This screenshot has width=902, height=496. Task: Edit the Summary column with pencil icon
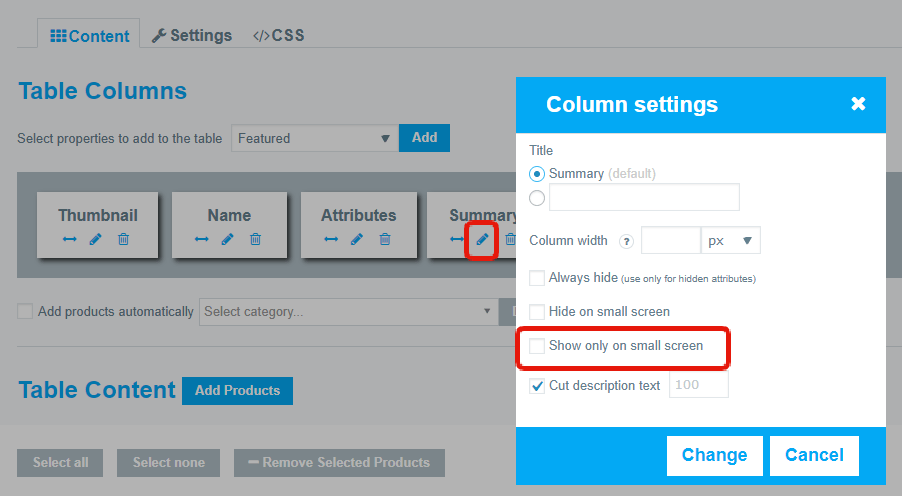point(482,239)
